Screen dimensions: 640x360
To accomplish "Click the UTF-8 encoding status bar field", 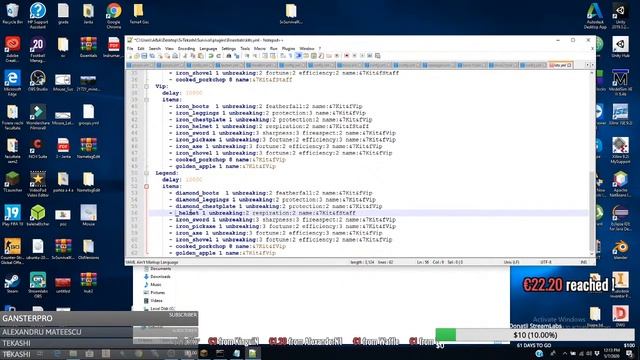I will click(546, 262).
